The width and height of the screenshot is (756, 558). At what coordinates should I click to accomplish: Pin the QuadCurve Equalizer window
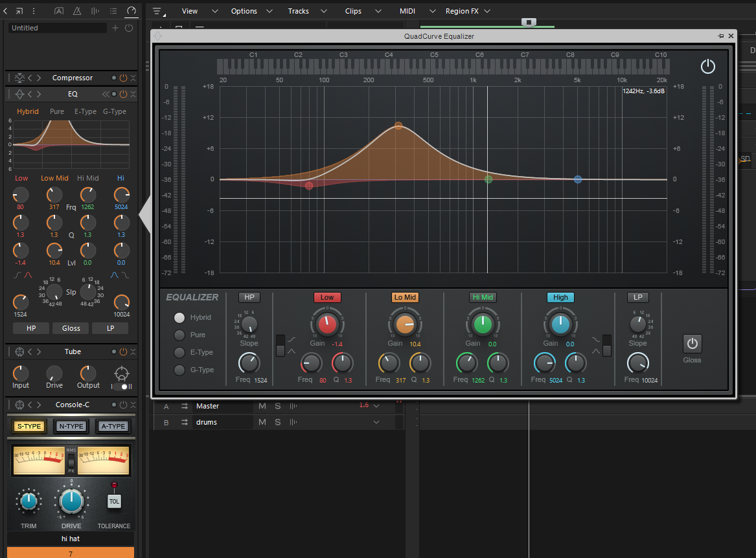click(x=721, y=36)
